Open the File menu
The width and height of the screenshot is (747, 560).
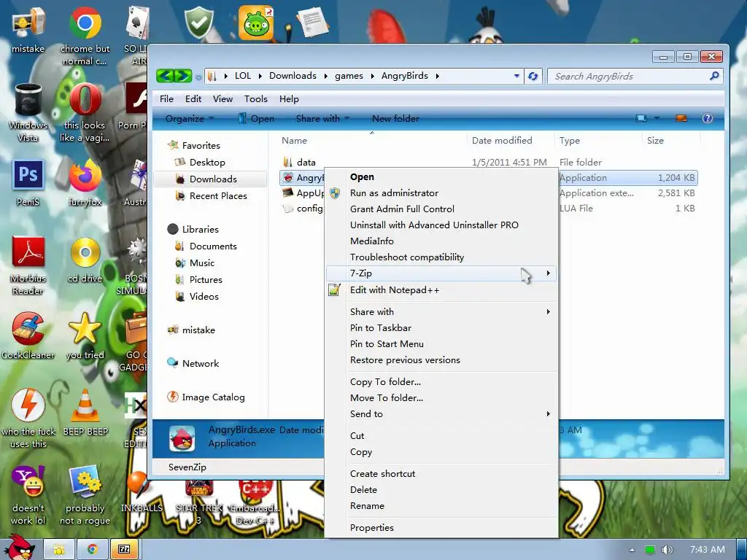point(166,98)
